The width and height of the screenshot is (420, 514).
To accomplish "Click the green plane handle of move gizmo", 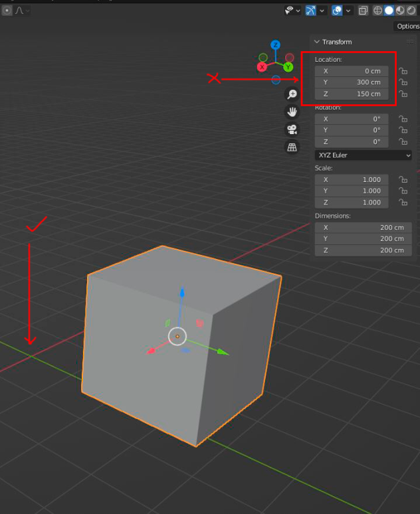I will coord(167,323).
